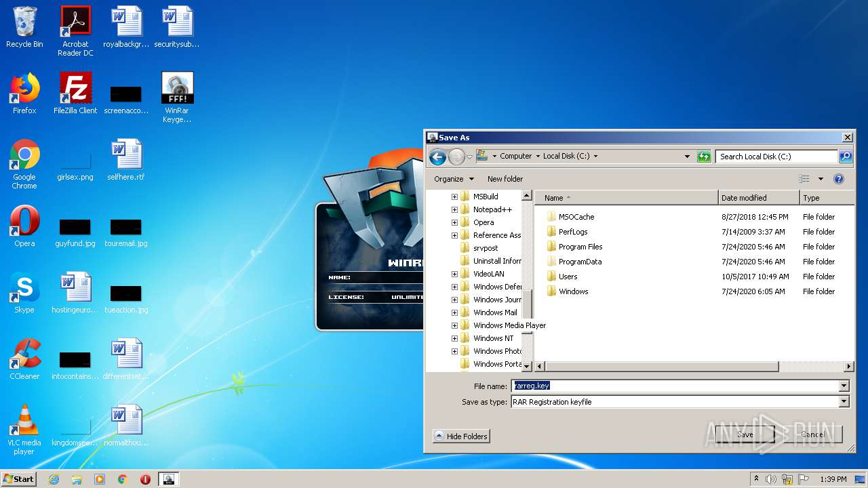
Task: Open the Recycle Bin desktop icon
Action: [24, 27]
